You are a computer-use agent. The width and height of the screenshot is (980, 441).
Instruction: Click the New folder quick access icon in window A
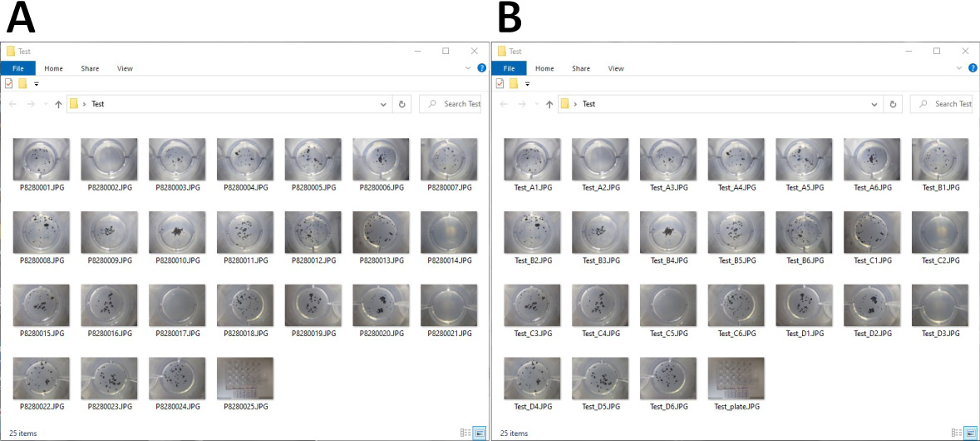click(22, 83)
